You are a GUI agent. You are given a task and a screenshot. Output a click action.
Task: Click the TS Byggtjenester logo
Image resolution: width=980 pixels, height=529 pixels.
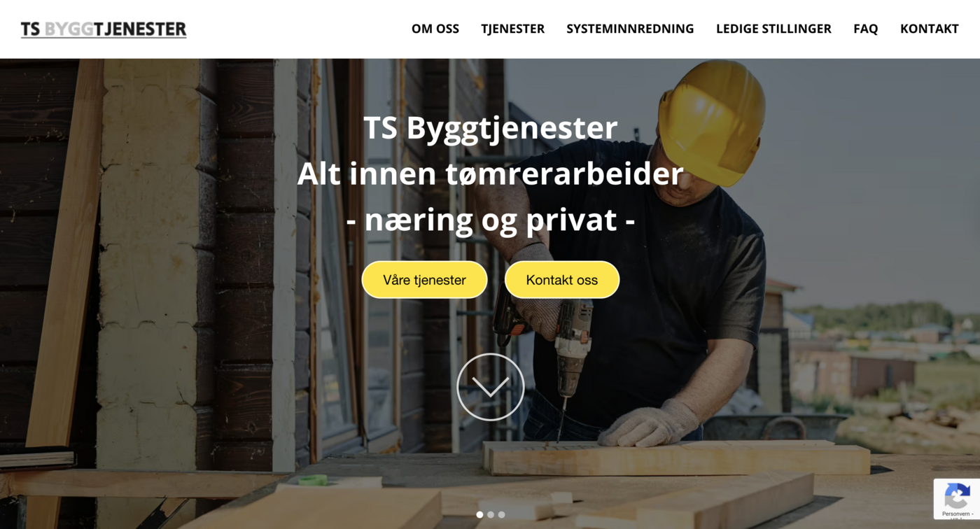coord(104,29)
